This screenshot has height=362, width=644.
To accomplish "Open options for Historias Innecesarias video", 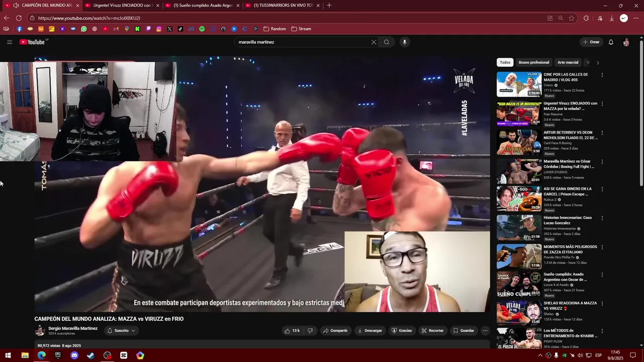I will coord(602,218).
